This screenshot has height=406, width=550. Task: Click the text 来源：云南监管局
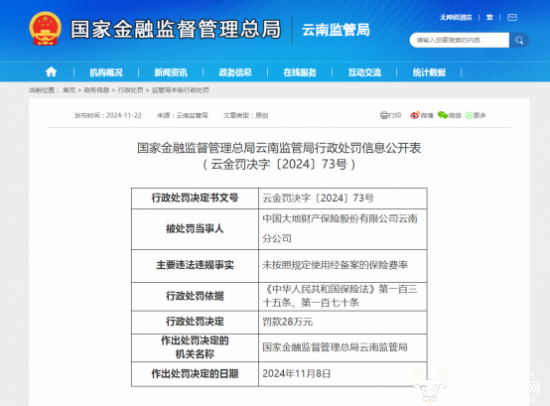pos(182,115)
